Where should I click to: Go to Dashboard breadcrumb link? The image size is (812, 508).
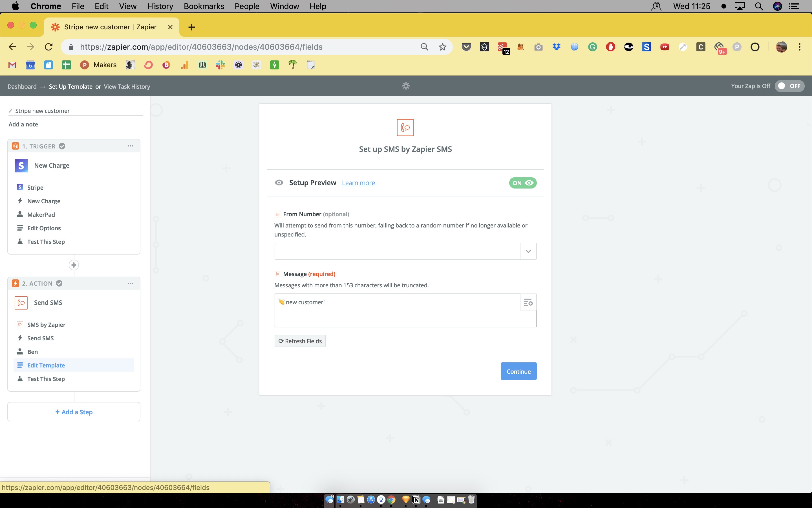click(x=22, y=86)
